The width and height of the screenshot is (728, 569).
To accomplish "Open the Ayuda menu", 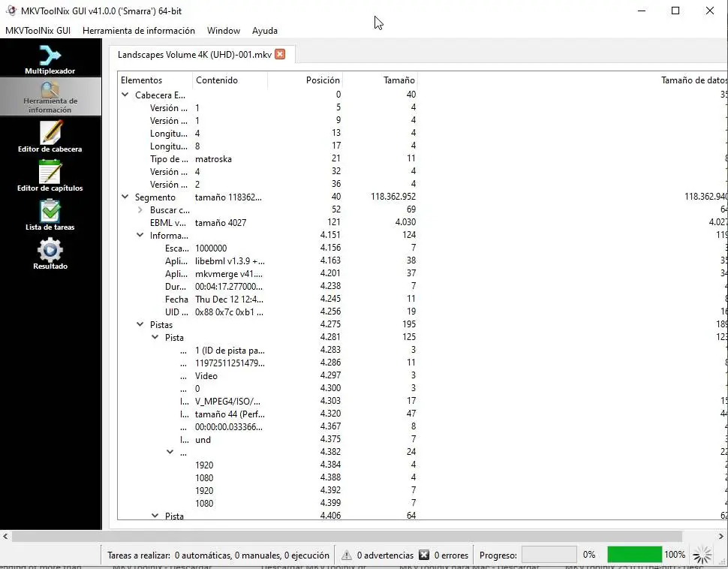I will click(x=265, y=31).
